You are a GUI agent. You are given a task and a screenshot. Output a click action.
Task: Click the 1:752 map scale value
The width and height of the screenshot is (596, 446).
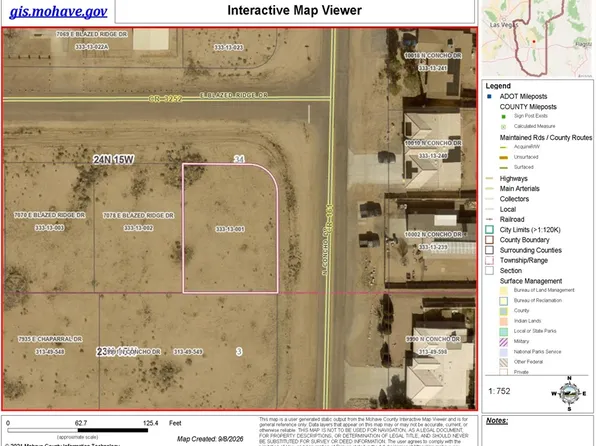click(499, 391)
